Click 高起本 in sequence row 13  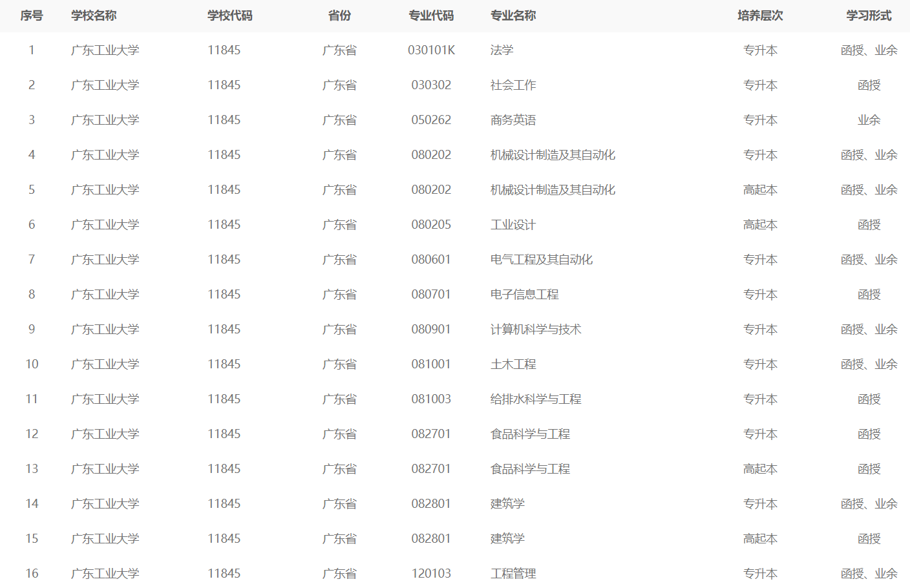click(760, 469)
